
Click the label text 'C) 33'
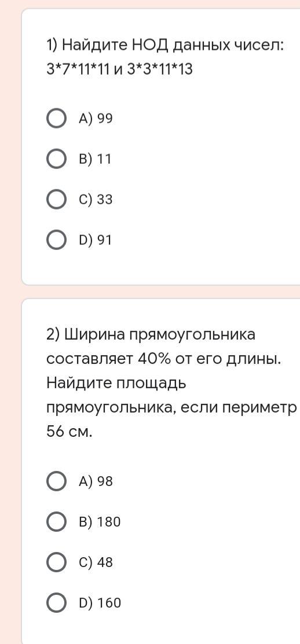click(x=96, y=200)
